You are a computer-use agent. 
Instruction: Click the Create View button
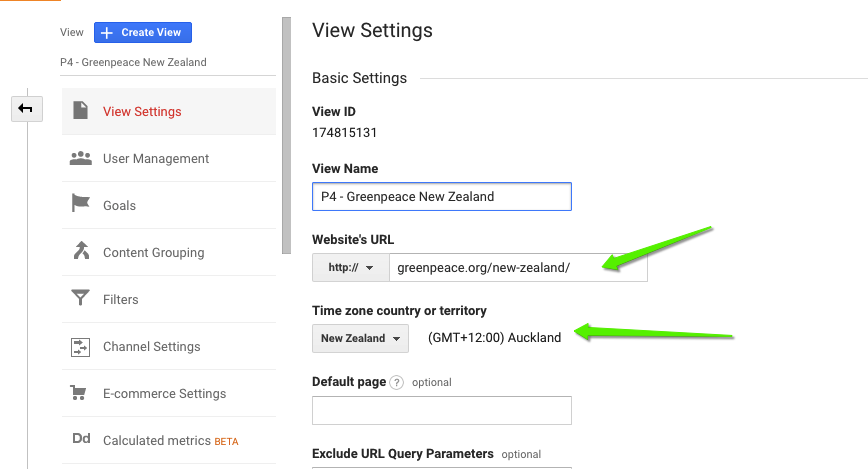click(143, 32)
